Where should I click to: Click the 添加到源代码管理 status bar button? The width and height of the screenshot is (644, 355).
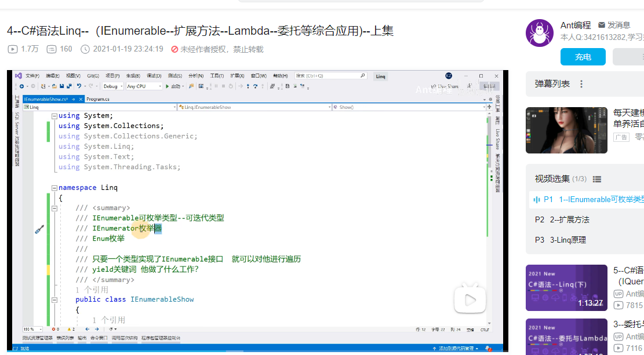click(x=456, y=349)
